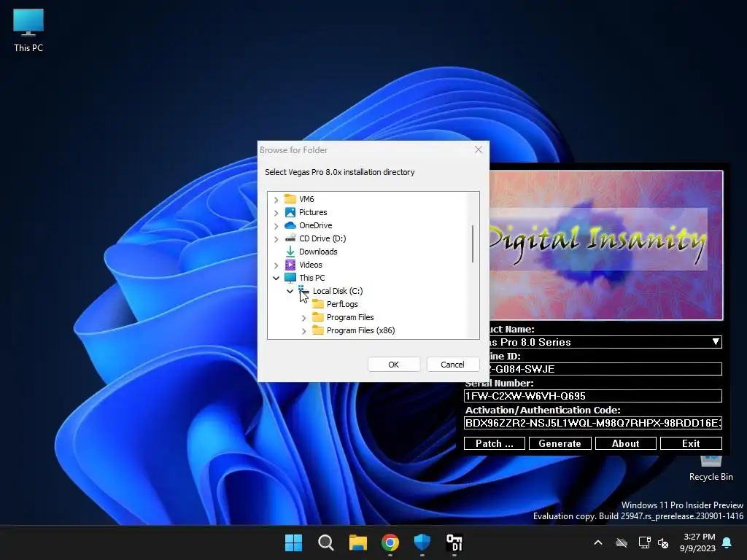Image resolution: width=747 pixels, height=560 pixels.
Task: Show hidden system tray icons
Action: [x=598, y=542]
